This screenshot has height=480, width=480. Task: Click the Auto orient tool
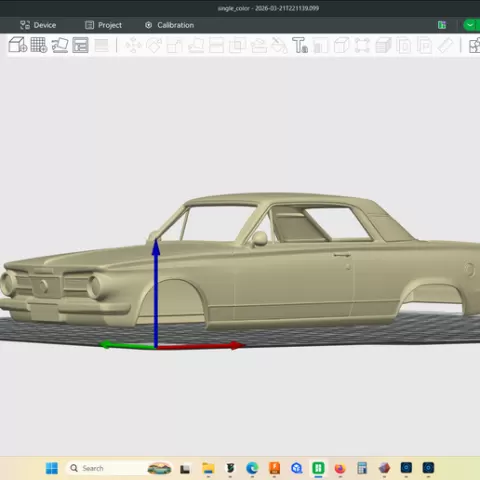[x=60, y=45]
